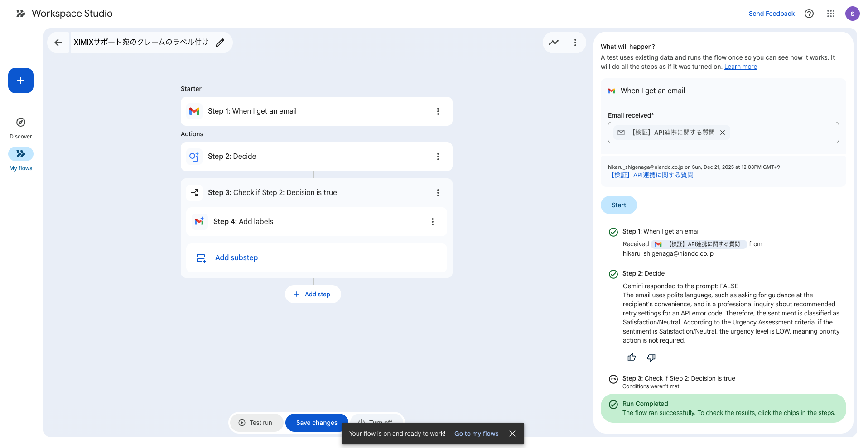The width and height of the screenshot is (868, 448).
Task: Open the Help question mark icon
Action: (809, 14)
